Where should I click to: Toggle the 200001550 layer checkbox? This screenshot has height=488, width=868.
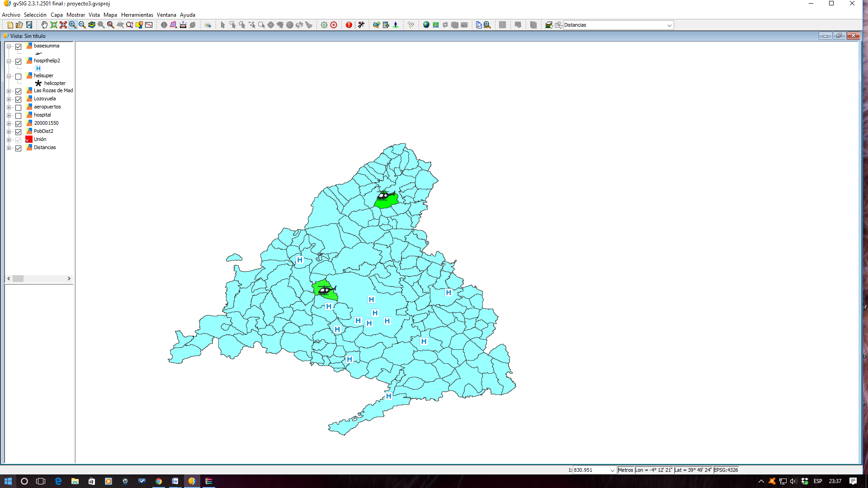pyautogui.click(x=19, y=123)
